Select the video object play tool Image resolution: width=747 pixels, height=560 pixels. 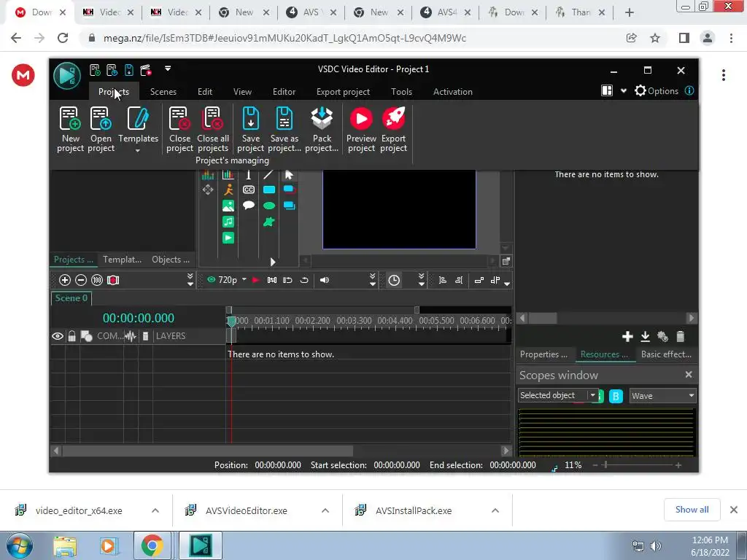pyautogui.click(x=228, y=238)
